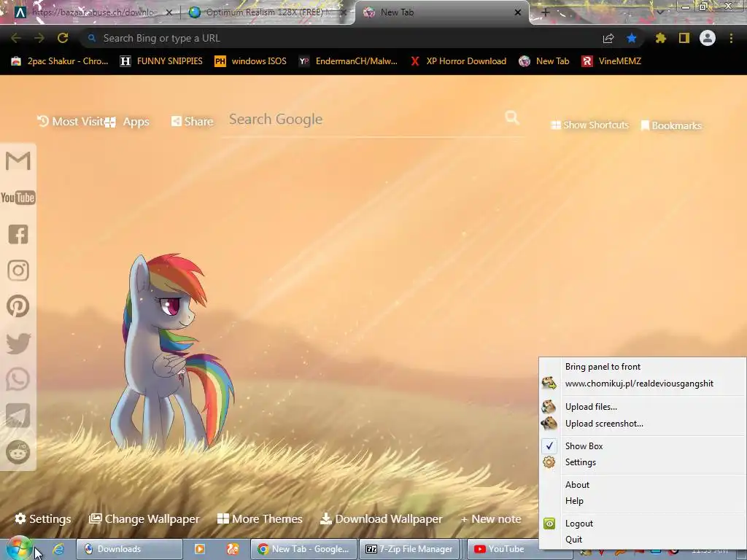Switch to 7-Zip File Manager in taskbar

point(409,549)
